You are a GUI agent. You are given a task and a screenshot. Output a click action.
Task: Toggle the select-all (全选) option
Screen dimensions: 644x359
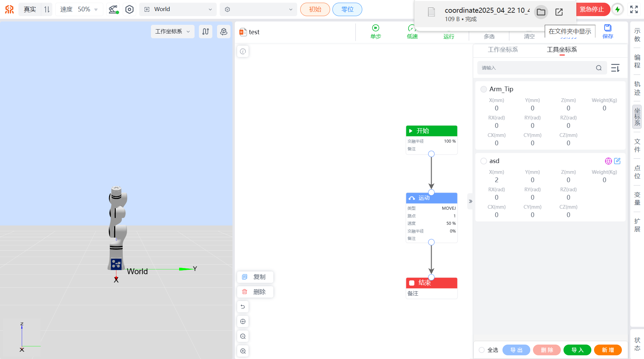[482, 350]
